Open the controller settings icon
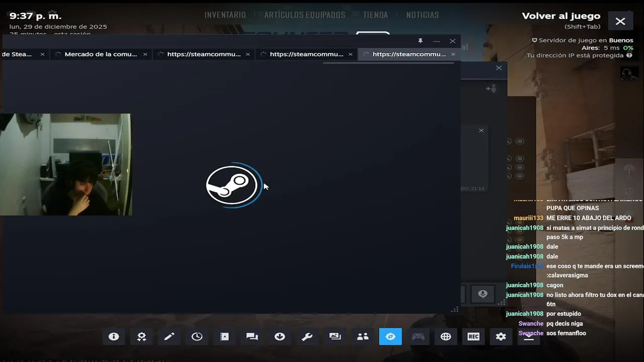 coord(418,336)
